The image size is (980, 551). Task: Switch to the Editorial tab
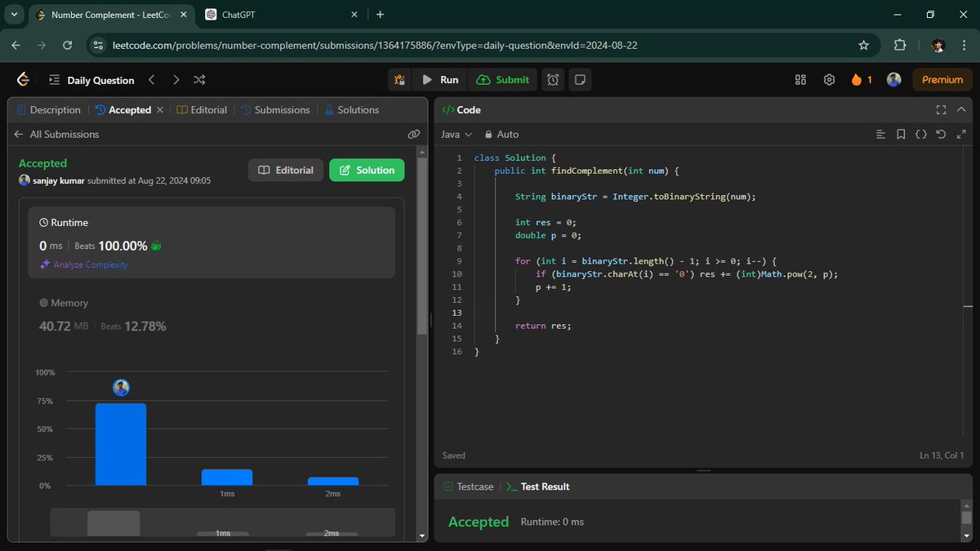coord(202,110)
